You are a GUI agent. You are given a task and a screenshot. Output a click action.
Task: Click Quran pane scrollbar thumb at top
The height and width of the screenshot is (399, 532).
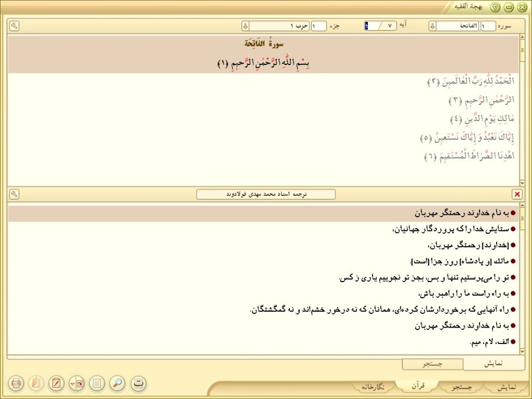(522, 50)
